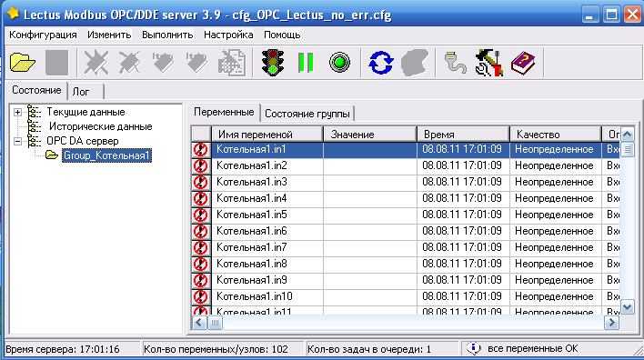
Task: Select the Текущие данные tree item
Action: coord(86,112)
